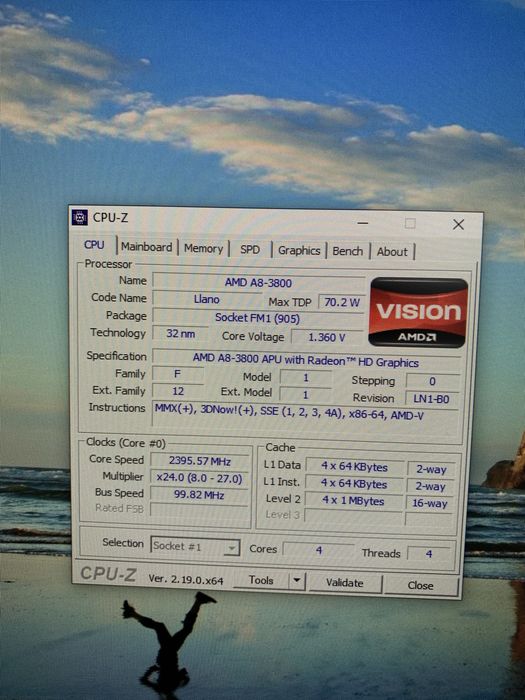Expand the Tools dropdown arrow
This screenshot has height=700, width=525.
297,581
